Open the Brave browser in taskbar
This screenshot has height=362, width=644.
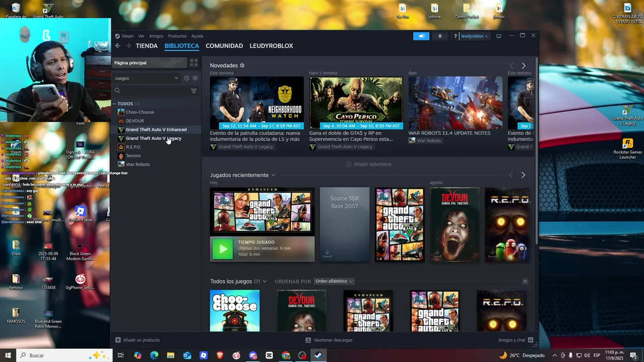(x=220, y=355)
